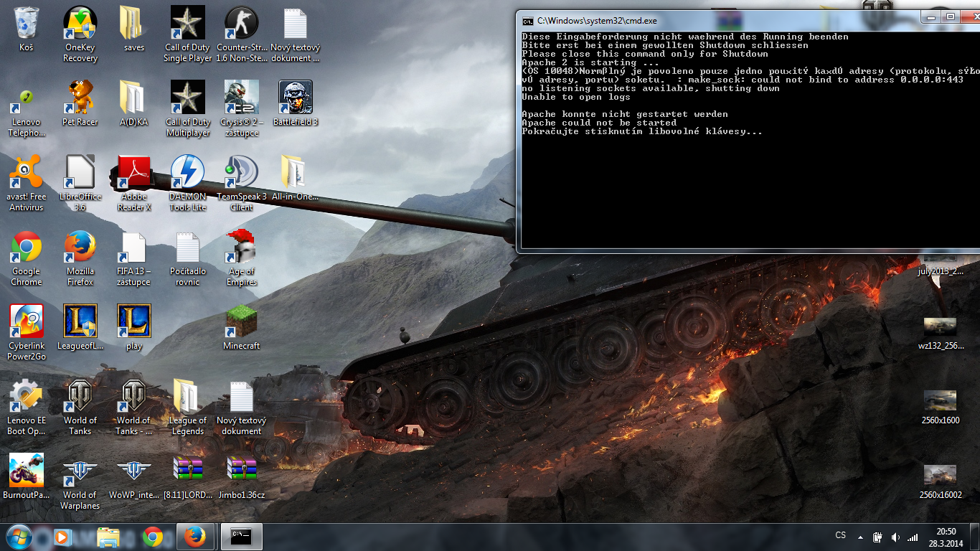
Task: Select the Minecraft icon
Action: click(242, 328)
